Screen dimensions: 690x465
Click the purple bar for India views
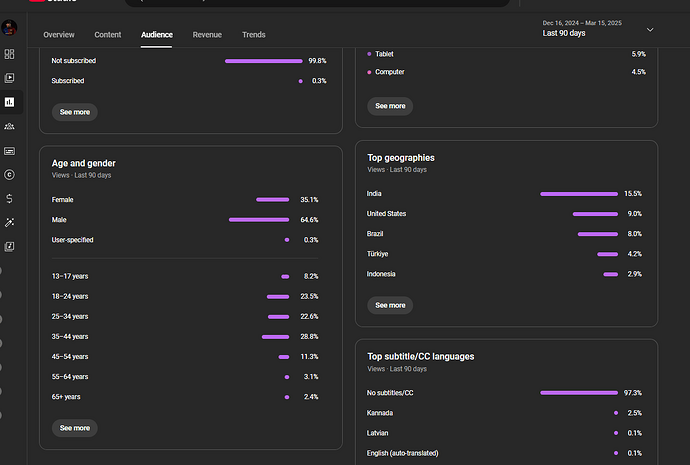(x=579, y=194)
